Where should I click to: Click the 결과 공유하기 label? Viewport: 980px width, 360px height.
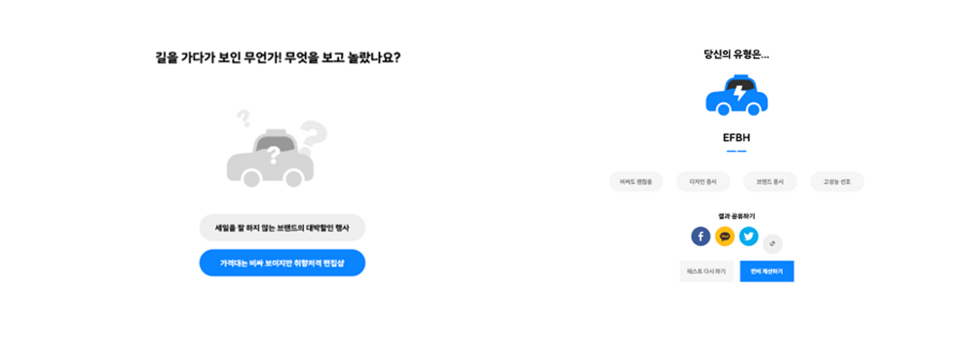(x=737, y=216)
